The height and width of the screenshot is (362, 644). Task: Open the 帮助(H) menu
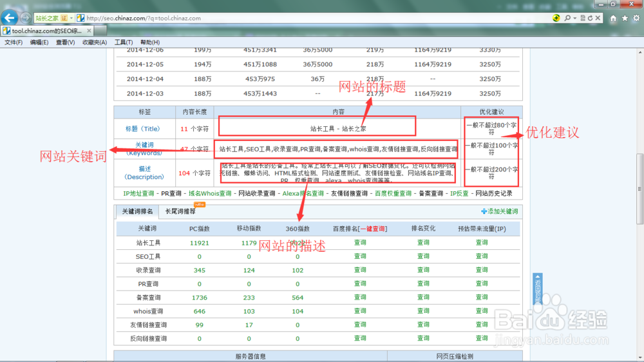150,43
